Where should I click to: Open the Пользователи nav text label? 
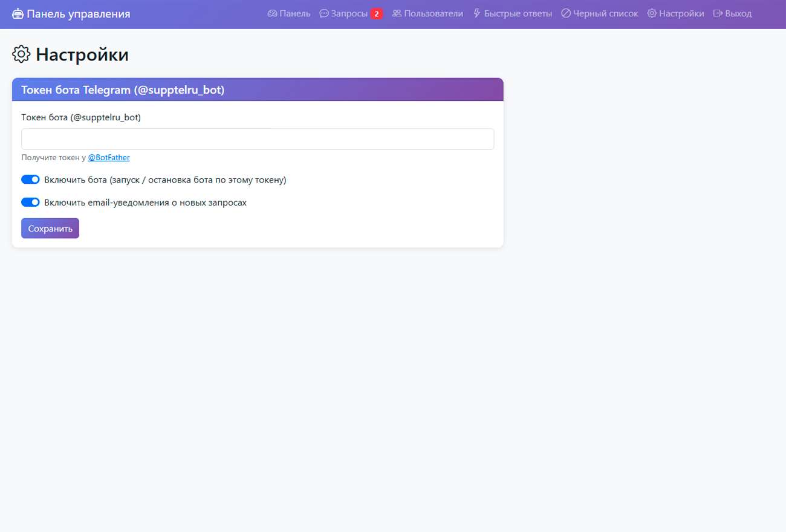(434, 13)
